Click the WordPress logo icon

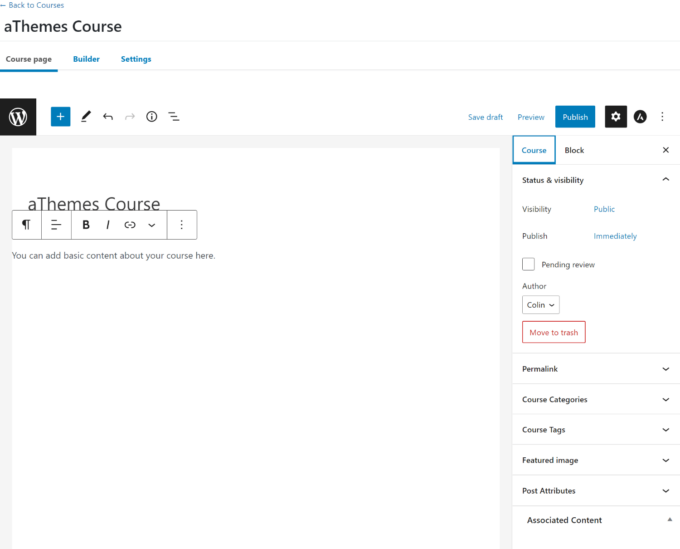click(x=18, y=117)
